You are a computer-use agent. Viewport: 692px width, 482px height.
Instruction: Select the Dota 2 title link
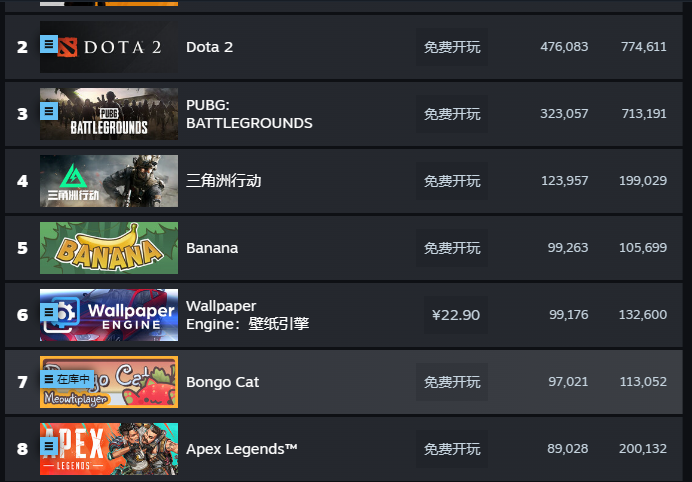[209, 47]
